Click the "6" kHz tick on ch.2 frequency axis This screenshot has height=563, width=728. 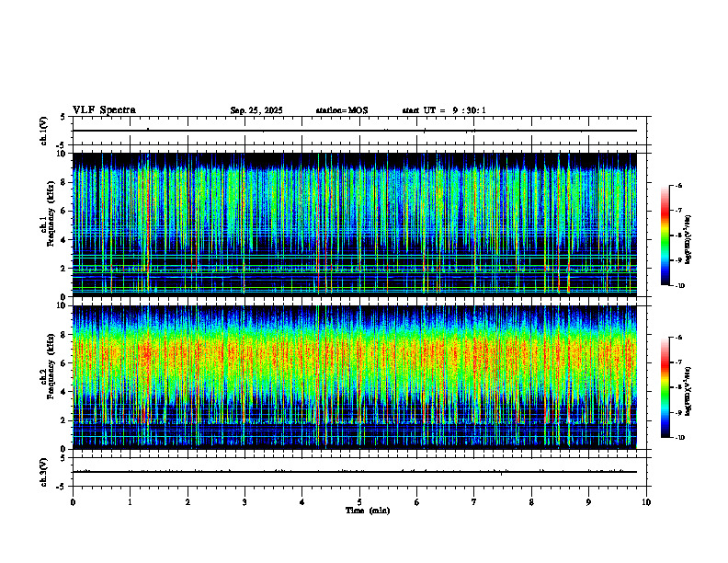point(64,363)
